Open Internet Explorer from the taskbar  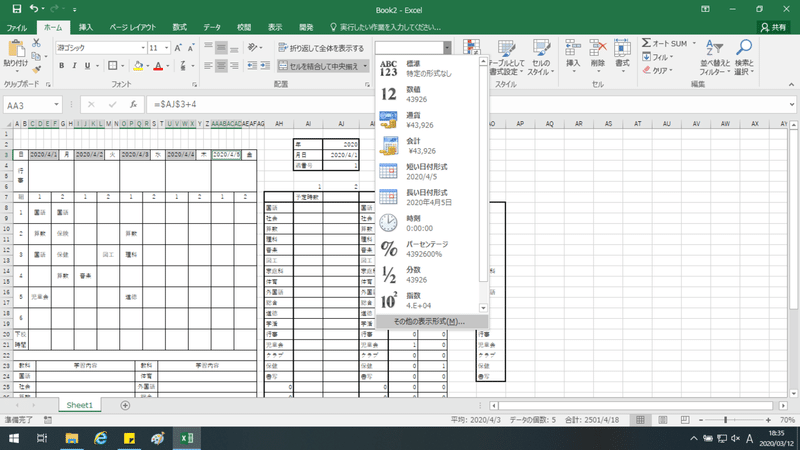[x=101, y=438]
